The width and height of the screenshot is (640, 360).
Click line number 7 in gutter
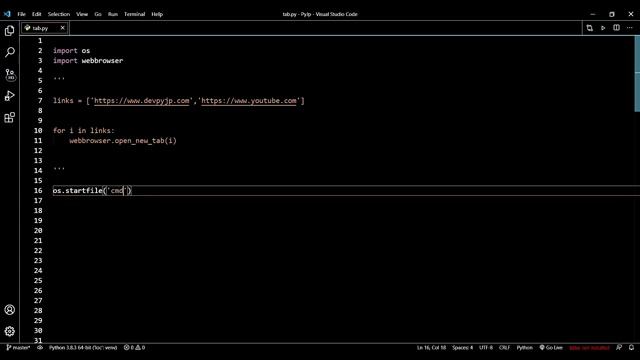(40, 101)
